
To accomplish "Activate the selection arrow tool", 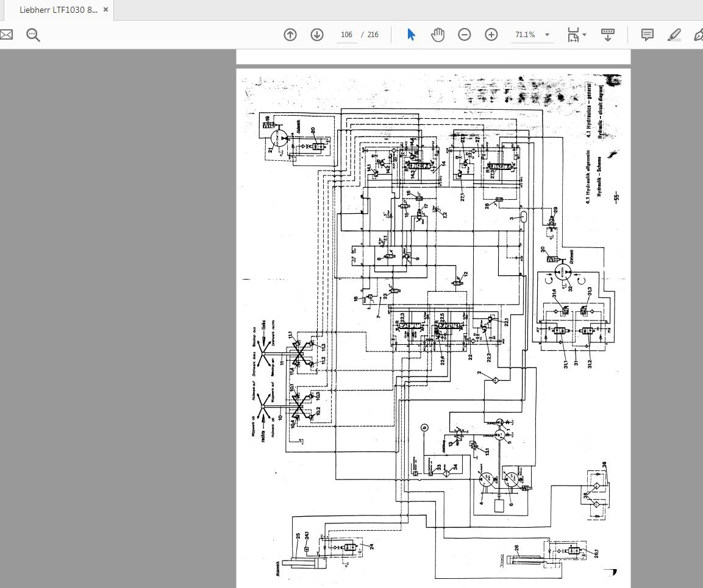I will 411,35.
